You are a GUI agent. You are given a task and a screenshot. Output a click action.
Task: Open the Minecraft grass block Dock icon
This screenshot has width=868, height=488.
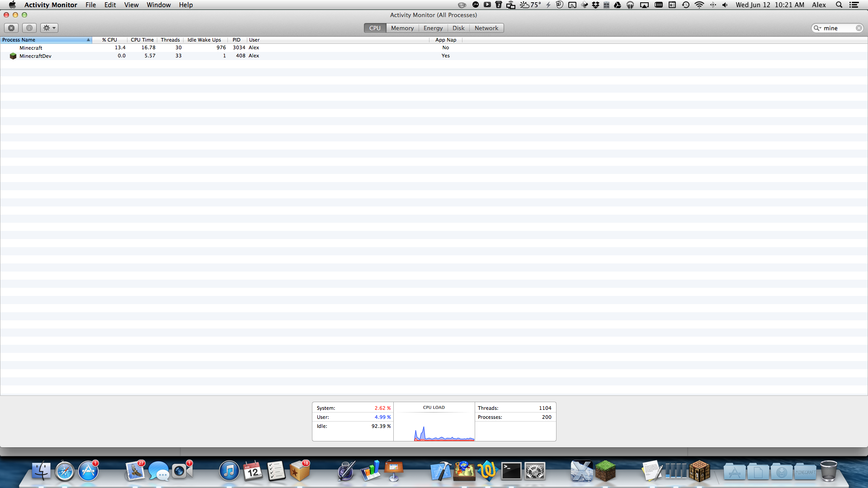[605, 471]
